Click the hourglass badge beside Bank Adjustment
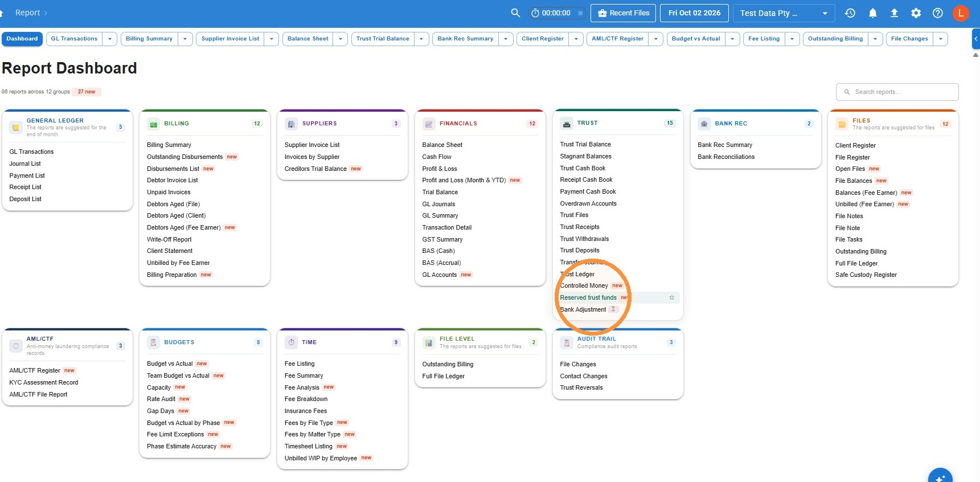 pos(613,309)
